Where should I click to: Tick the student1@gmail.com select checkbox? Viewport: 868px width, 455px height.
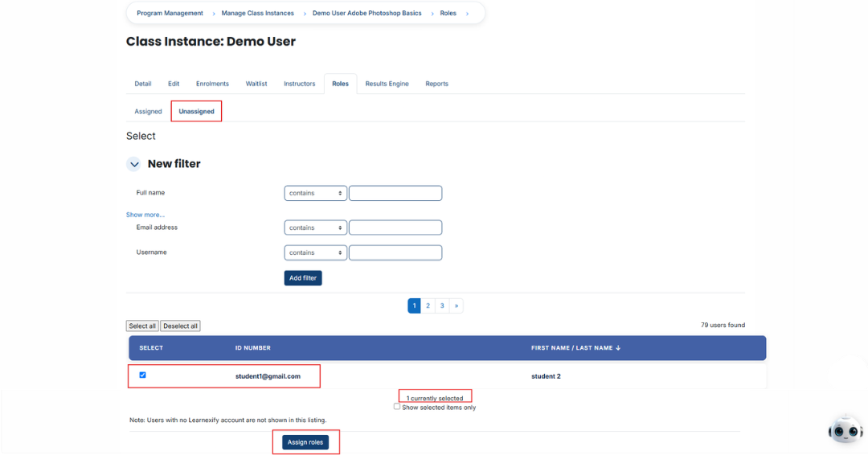(143, 375)
